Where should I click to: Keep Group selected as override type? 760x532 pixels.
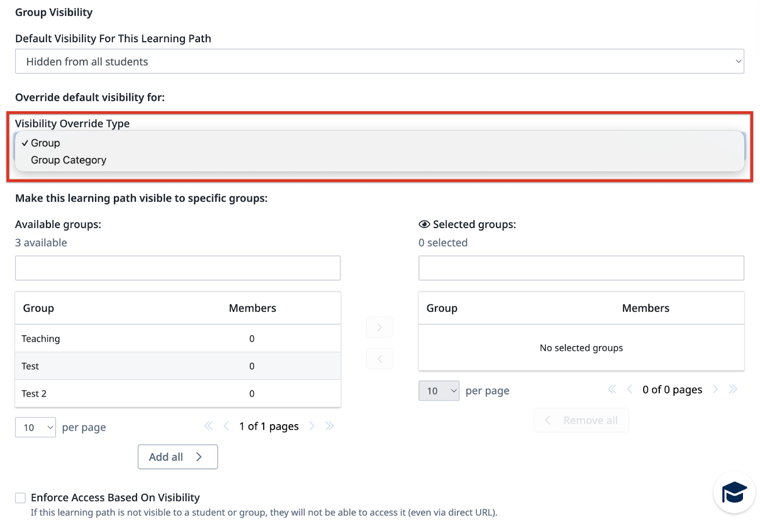45,142
